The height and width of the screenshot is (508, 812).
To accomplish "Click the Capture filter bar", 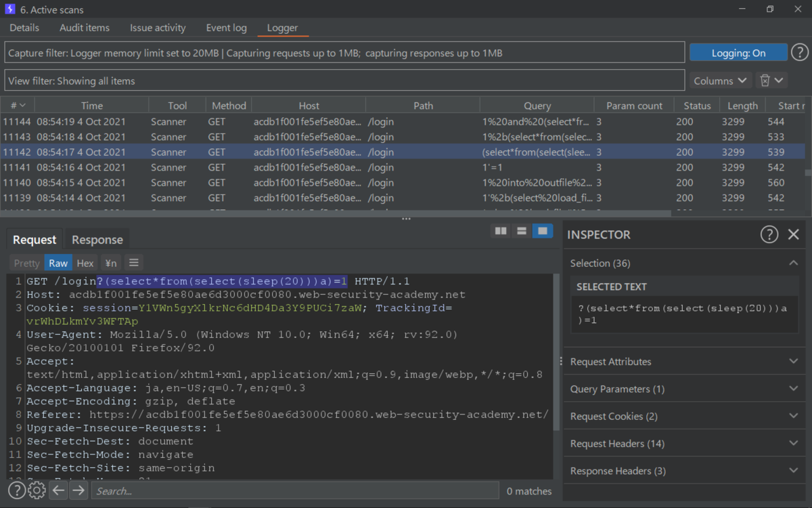I will click(x=344, y=53).
